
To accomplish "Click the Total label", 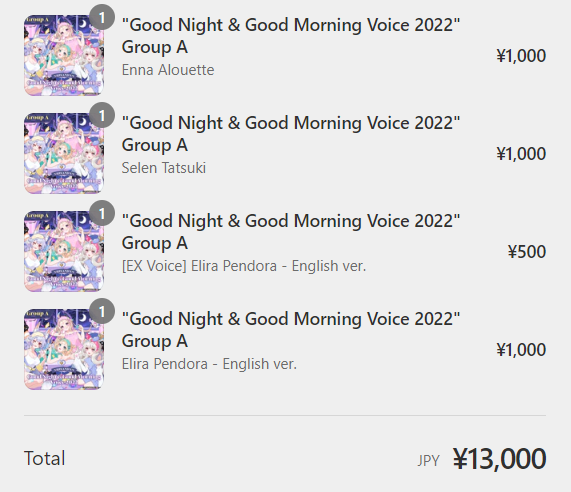I will [44, 458].
